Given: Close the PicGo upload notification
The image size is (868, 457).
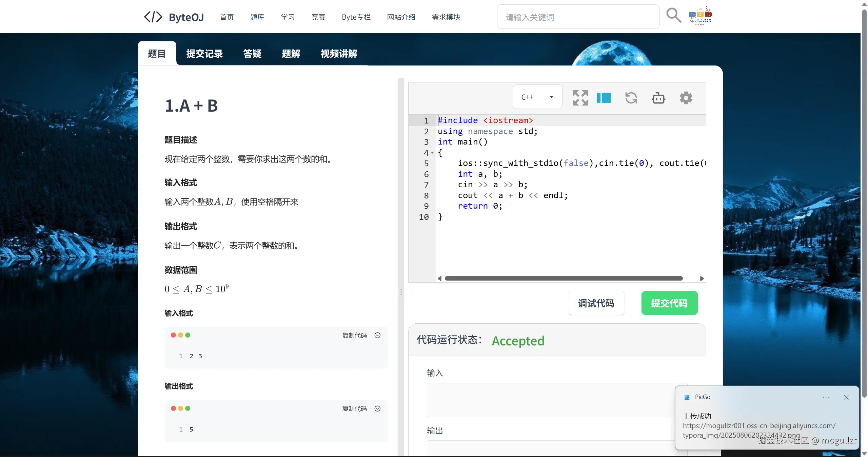Looking at the screenshot, I should click(x=846, y=397).
